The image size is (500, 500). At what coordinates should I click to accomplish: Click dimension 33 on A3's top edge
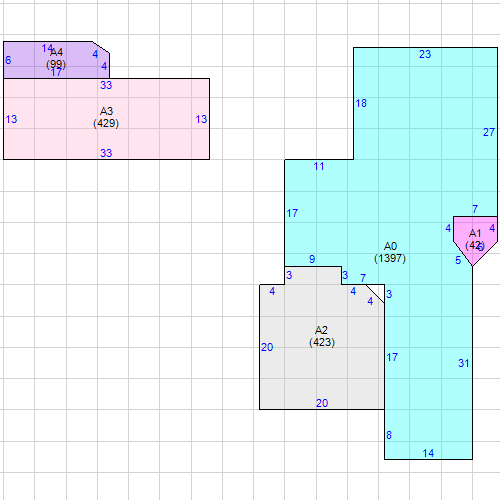[x=106, y=85]
